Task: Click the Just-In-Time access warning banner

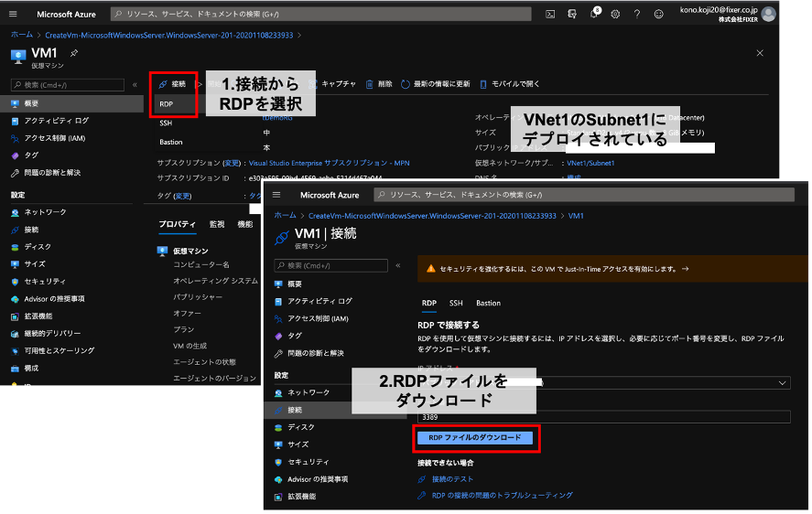Action: [612, 269]
